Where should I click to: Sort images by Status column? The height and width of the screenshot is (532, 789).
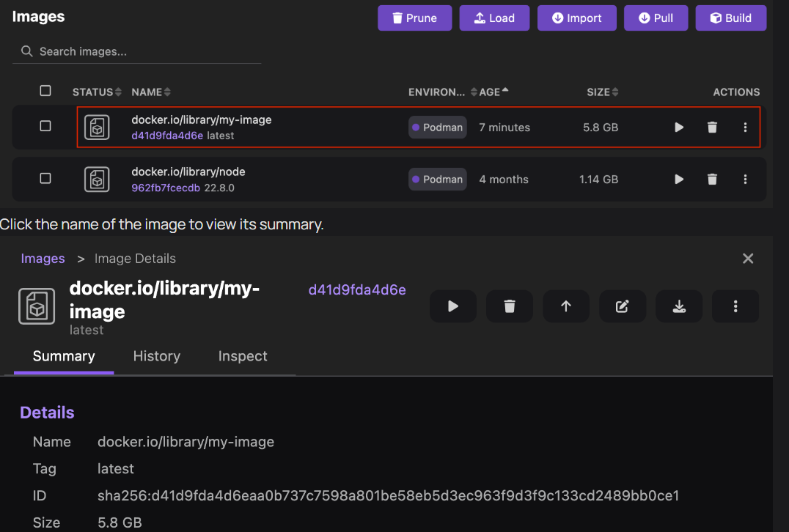(97, 92)
